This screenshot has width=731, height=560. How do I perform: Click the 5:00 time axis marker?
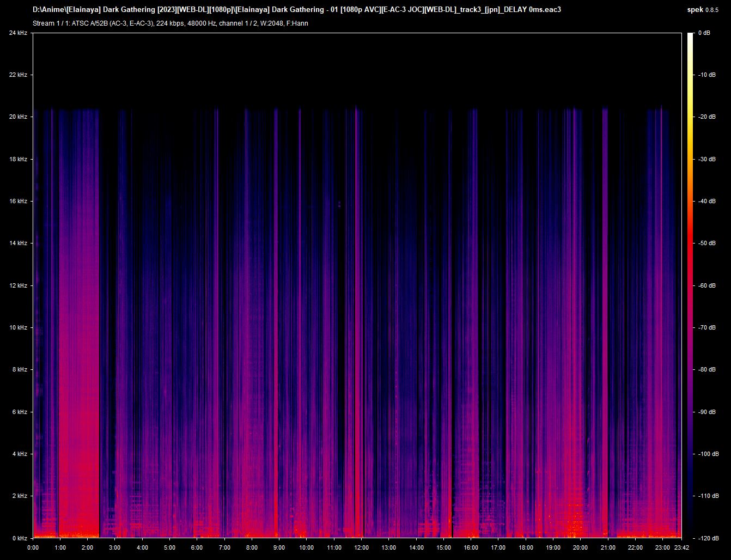[x=170, y=548]
